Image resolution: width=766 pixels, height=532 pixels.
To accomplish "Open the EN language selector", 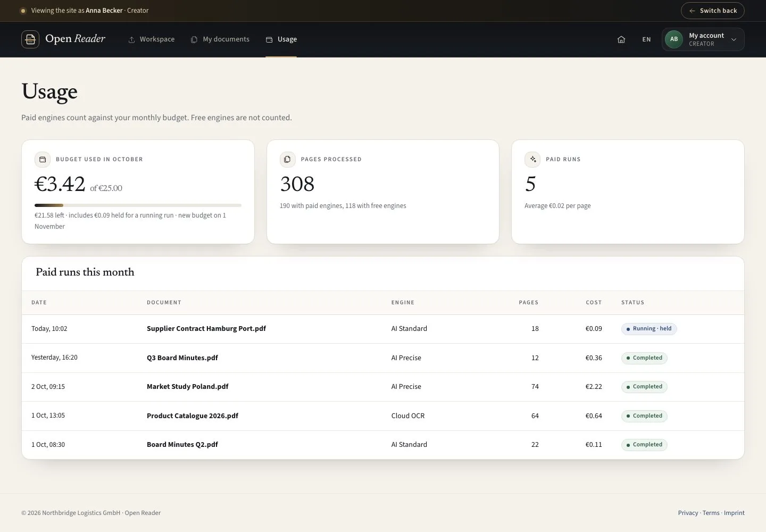I will pos(646,39).
